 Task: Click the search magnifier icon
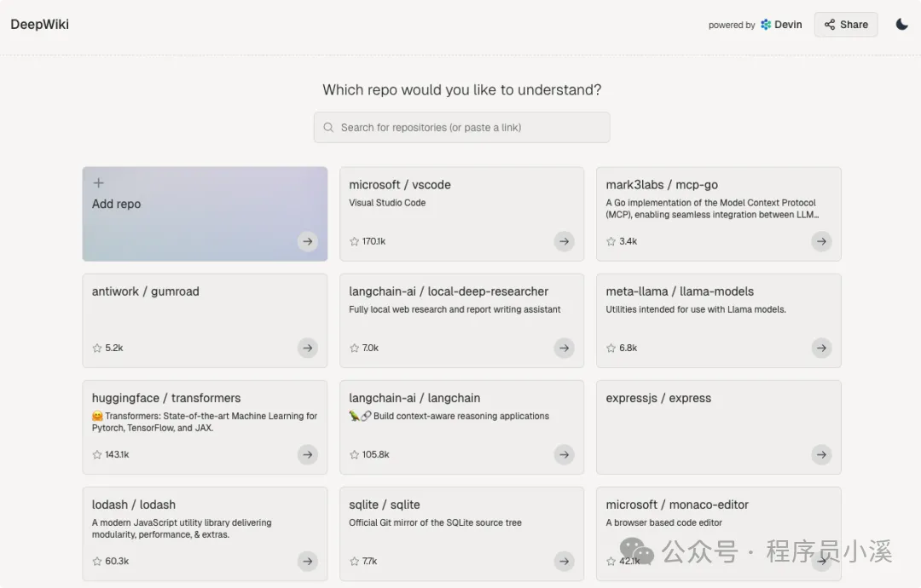pyautogui.click(x=329, y=127)
